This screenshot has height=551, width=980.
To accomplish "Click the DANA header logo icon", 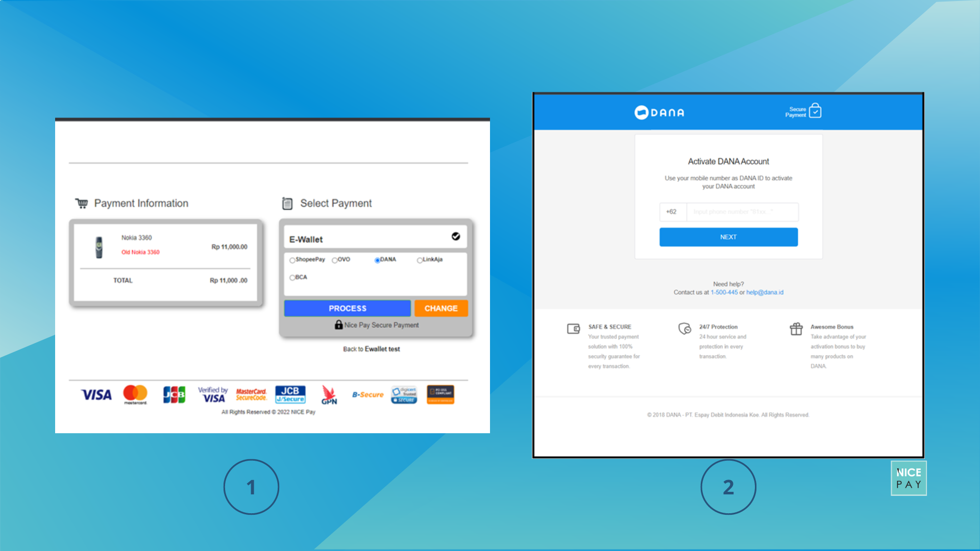I will point(640,112).
